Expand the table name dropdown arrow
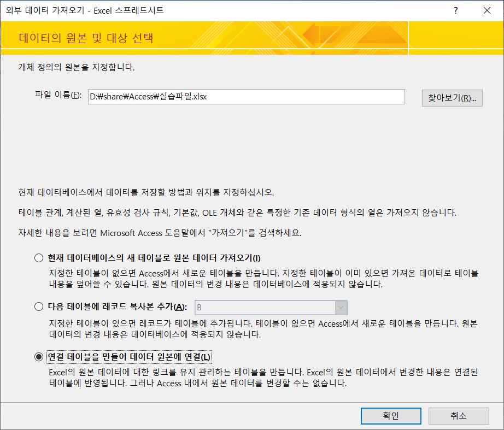 (x=341, y=308)
